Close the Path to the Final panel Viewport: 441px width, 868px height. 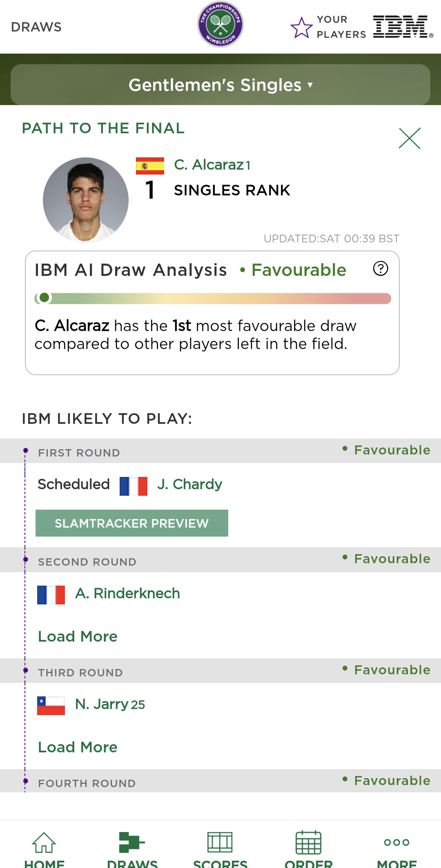coord(410,139)
